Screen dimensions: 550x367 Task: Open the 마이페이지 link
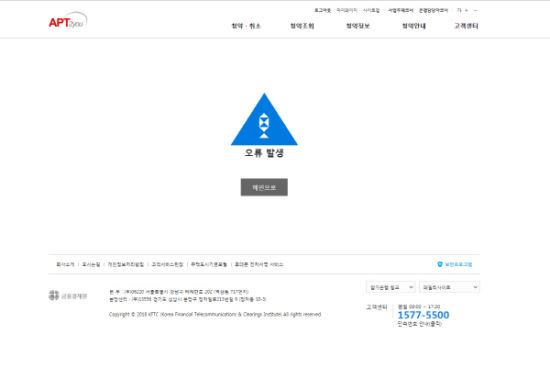(347, 11)
